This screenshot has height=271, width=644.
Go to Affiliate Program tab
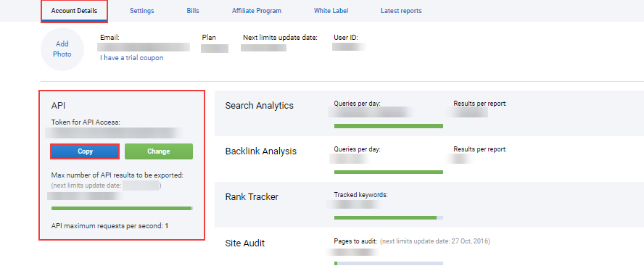pos(256,11)
